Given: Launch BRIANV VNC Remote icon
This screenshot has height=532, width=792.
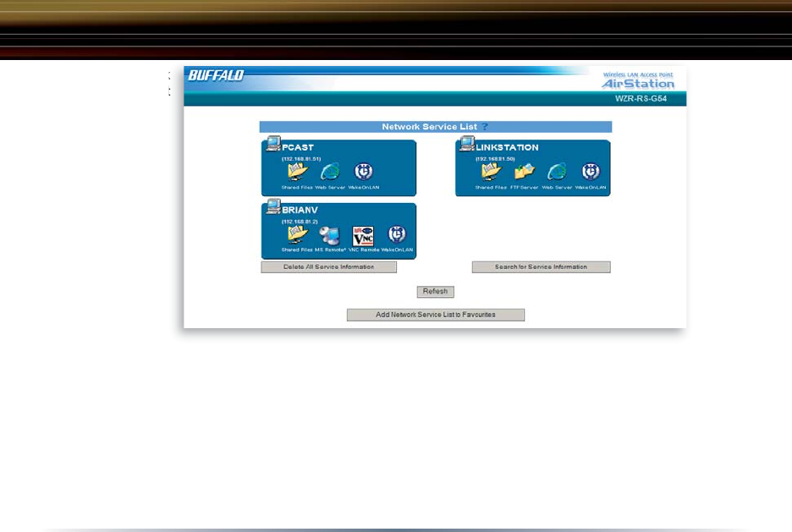Looking at the screenshot, I should (x=363, y=236).
